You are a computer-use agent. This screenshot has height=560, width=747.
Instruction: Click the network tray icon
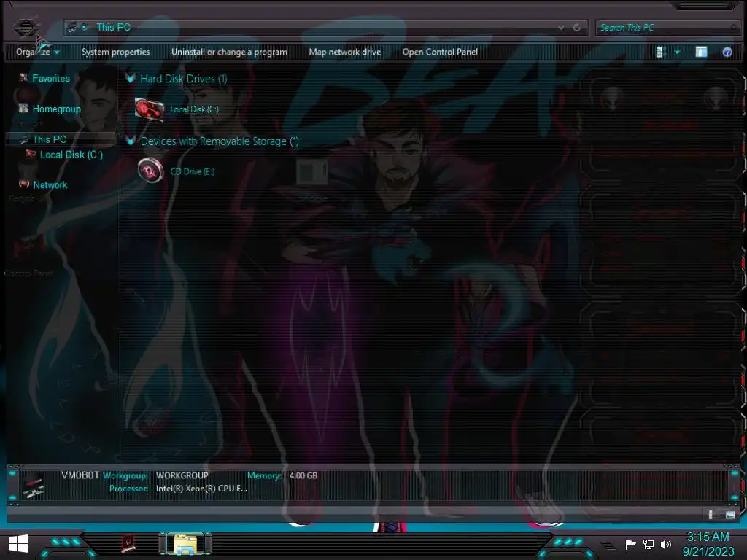(x=649, y=544)
